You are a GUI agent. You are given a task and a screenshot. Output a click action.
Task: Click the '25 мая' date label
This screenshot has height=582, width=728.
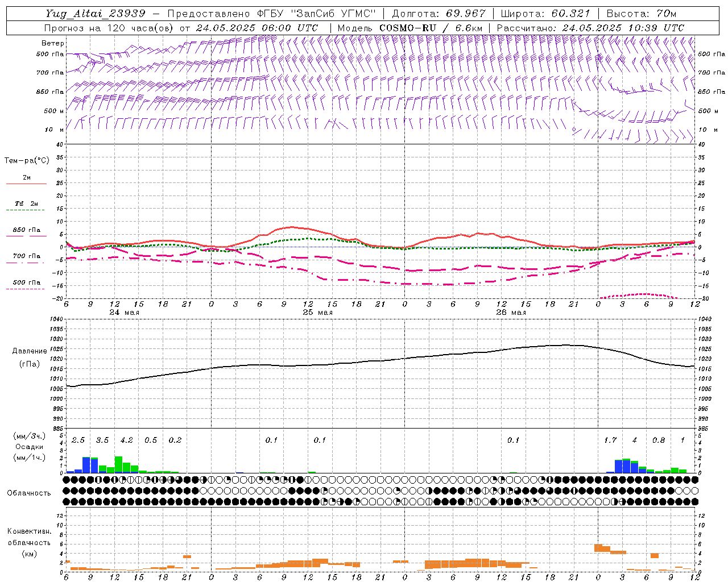pos(318,313)
